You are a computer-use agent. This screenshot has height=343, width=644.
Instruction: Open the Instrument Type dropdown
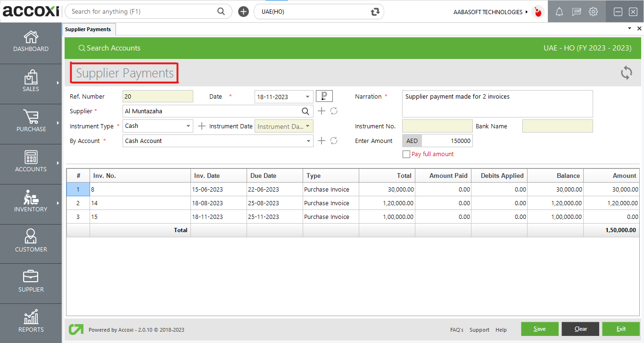pos(188,125)
